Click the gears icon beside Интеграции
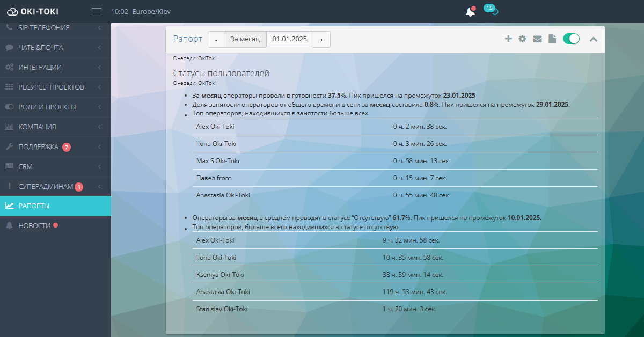The height and width of the screenshot is (337, 644). pyautogui.click(x=9, y=67)
